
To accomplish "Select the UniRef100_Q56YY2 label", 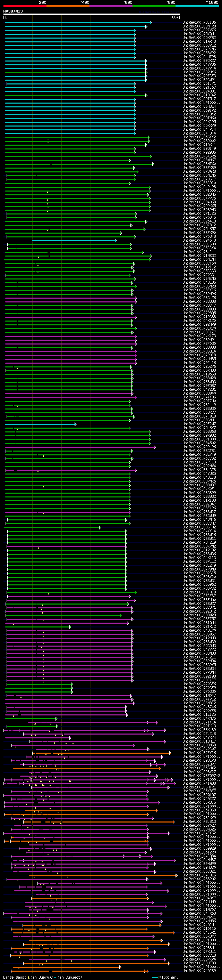I will pos(199,137).
